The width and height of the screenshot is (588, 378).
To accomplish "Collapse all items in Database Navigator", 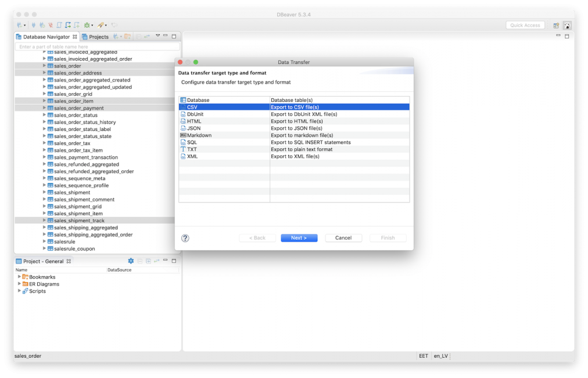I will pos(138,37).
